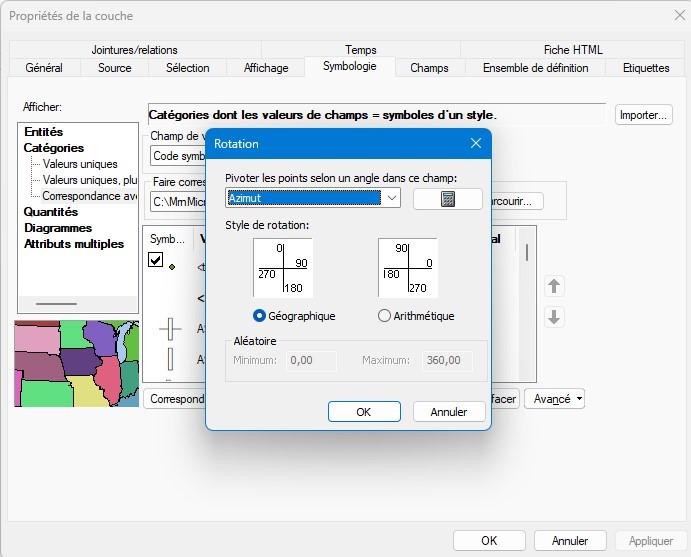Image resolution: width=691 pixels, height=557 pixels.
Task: Switch to the Champs tab
Action: point(429,68)
